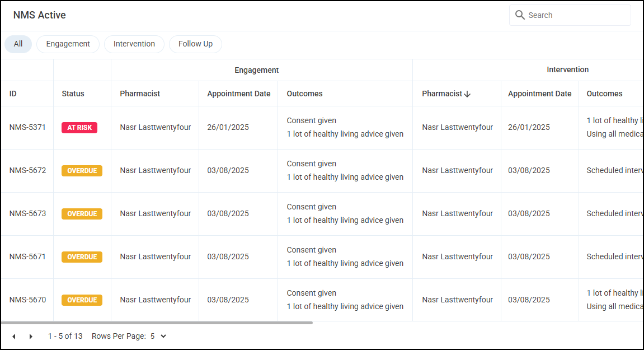
Task: Click Intervention date 03/08/2025 for NMS-5672
Action: coord(529,171)
